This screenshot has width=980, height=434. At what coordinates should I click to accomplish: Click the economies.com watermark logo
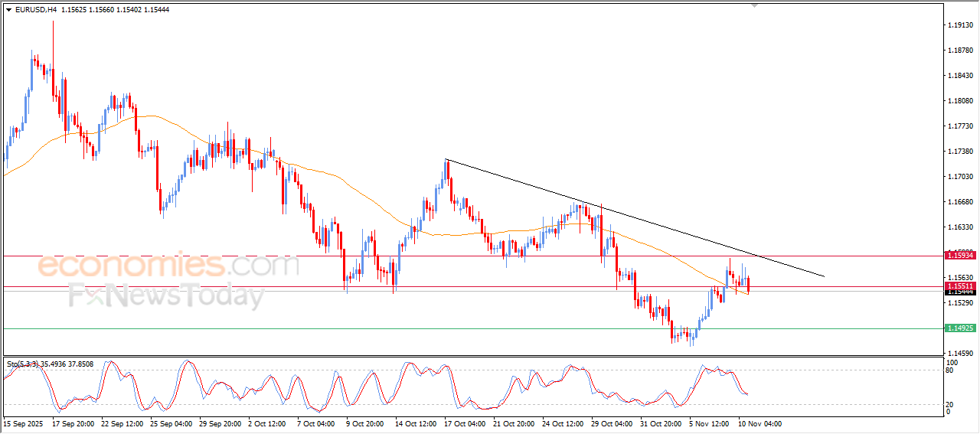pyautogui.click(x=168, y=266)
